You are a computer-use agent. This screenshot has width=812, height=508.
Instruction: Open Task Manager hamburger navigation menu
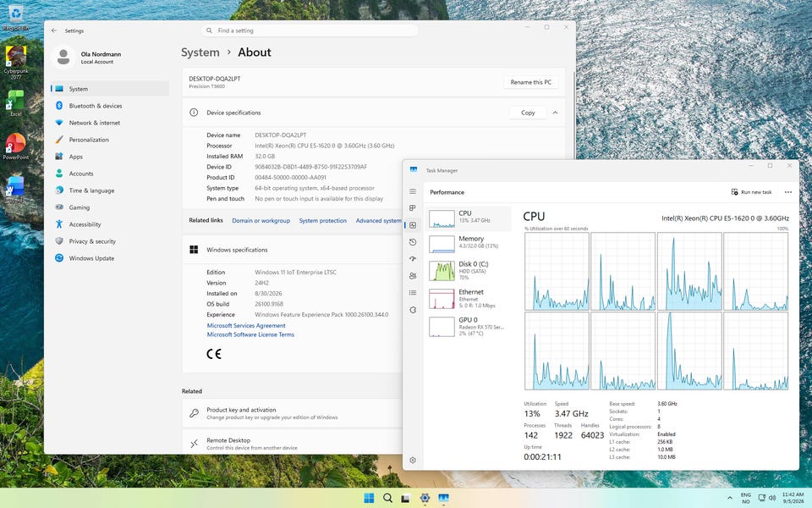click(x=413, y=191)
